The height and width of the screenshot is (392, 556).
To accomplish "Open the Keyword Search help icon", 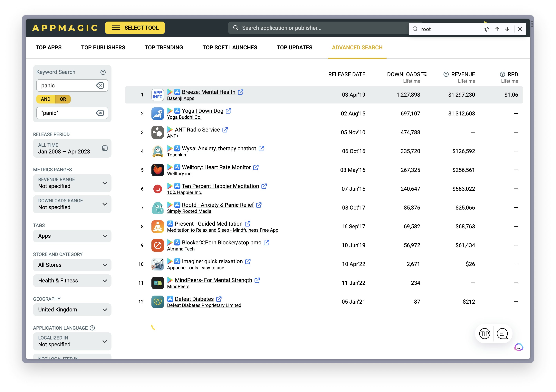I will pyautogui.click(x=103, y=72).
